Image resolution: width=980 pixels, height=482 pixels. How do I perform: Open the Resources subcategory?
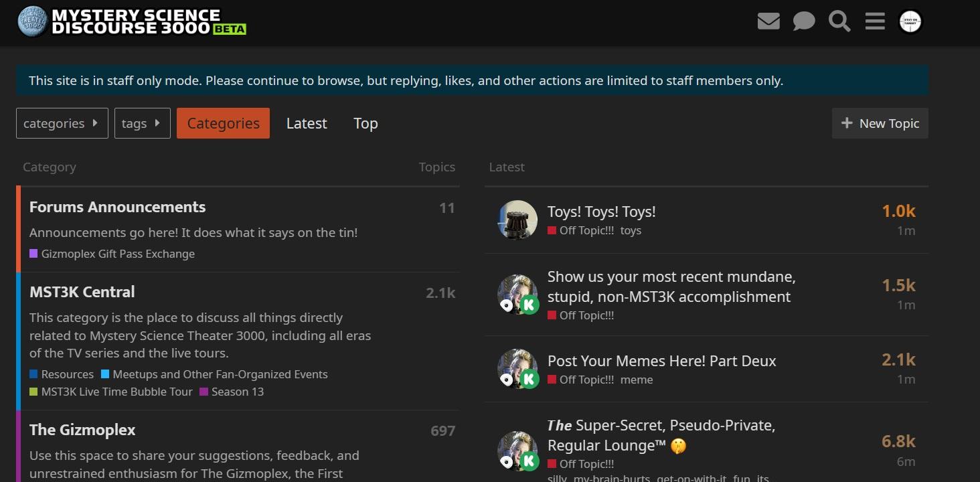point(62,374)
